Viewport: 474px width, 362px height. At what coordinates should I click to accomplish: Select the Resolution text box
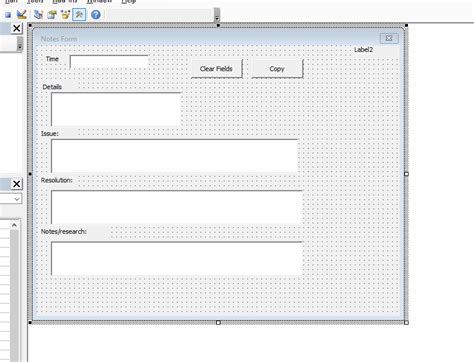pyautogui.click(x=177, y=207)
